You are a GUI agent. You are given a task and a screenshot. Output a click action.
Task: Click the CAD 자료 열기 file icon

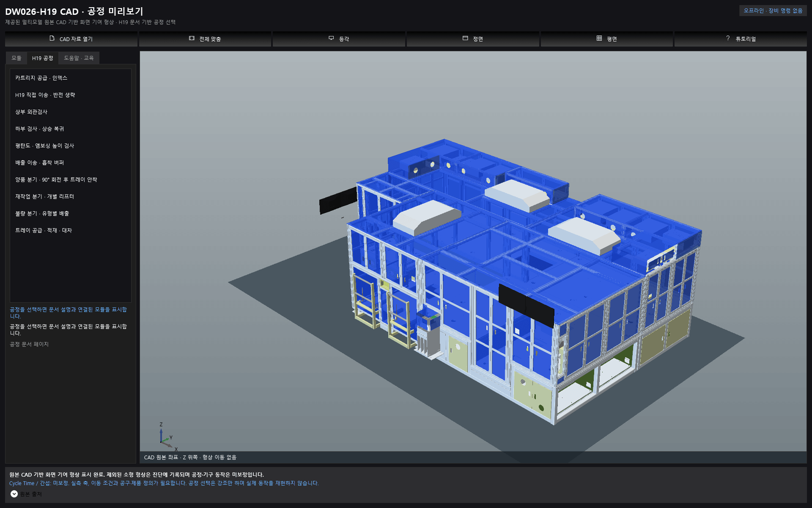(x=52, y=39)
